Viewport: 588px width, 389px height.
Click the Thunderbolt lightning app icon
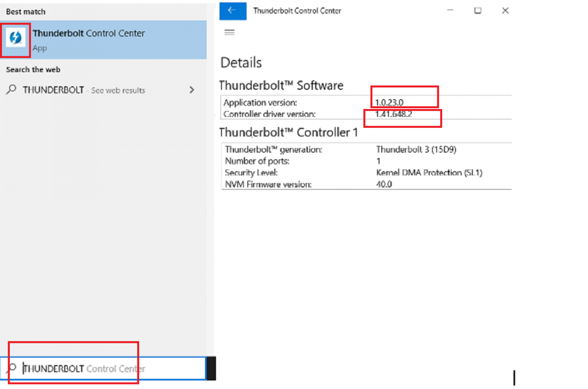tap(16, 38)
